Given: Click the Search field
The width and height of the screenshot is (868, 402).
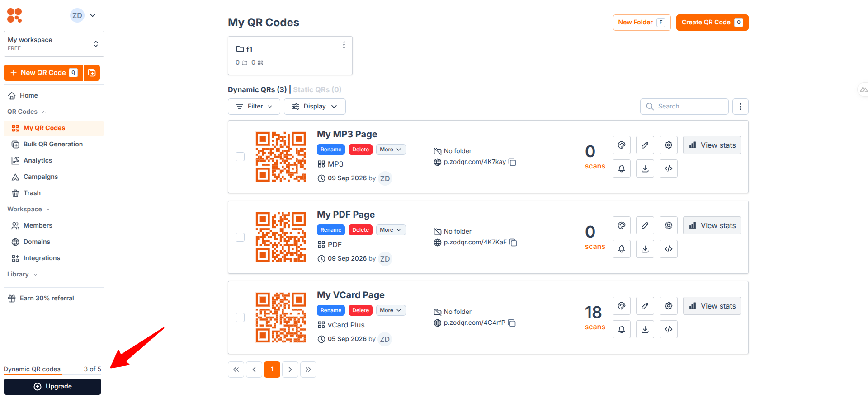Looking at the screenshot, I should [x=684, y=107].
